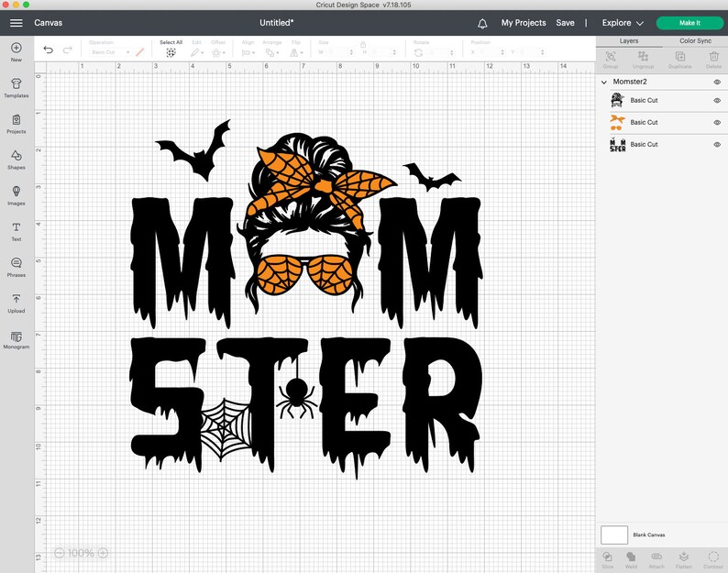The width and height of the screenshot is (728, 573).
Task: Click the orange sunglasses on canvas
Action: tap(304, 275)
